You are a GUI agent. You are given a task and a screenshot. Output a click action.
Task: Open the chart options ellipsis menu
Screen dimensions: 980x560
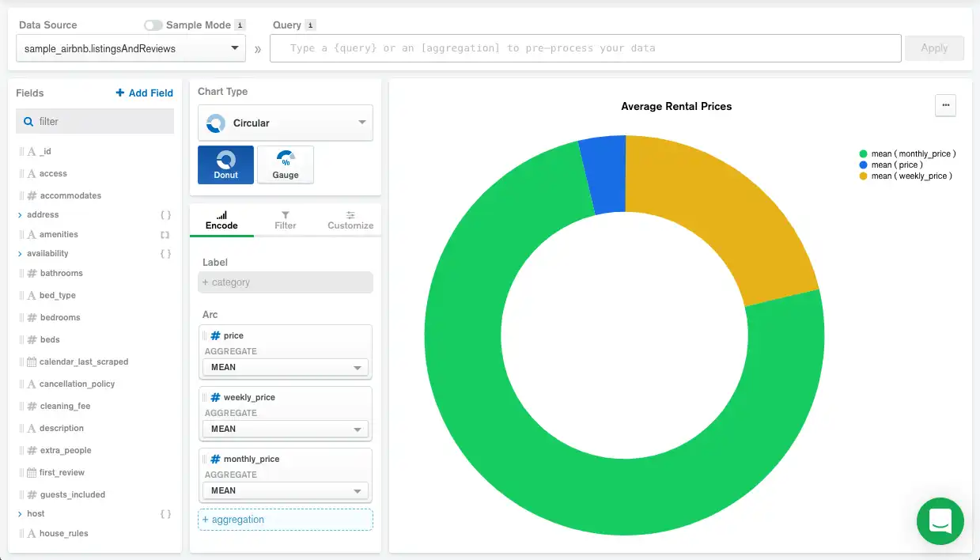click(945, 104)
